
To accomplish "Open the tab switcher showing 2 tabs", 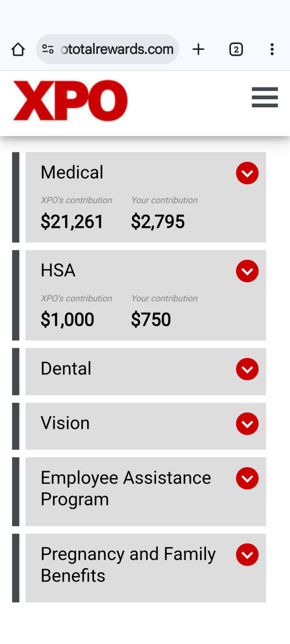I will pos(236,50).
